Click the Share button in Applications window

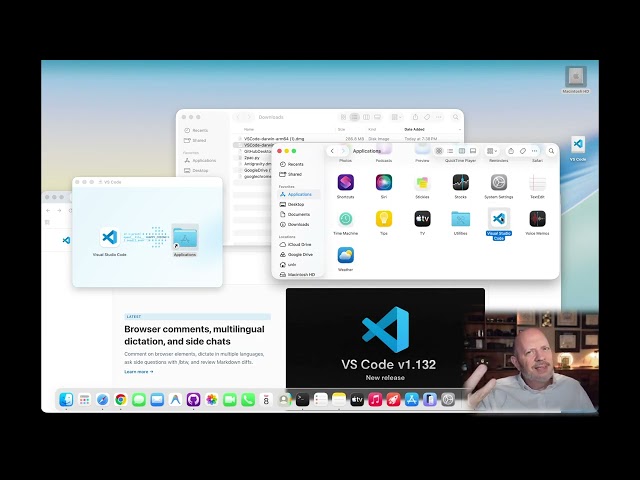tap(511, 151)
